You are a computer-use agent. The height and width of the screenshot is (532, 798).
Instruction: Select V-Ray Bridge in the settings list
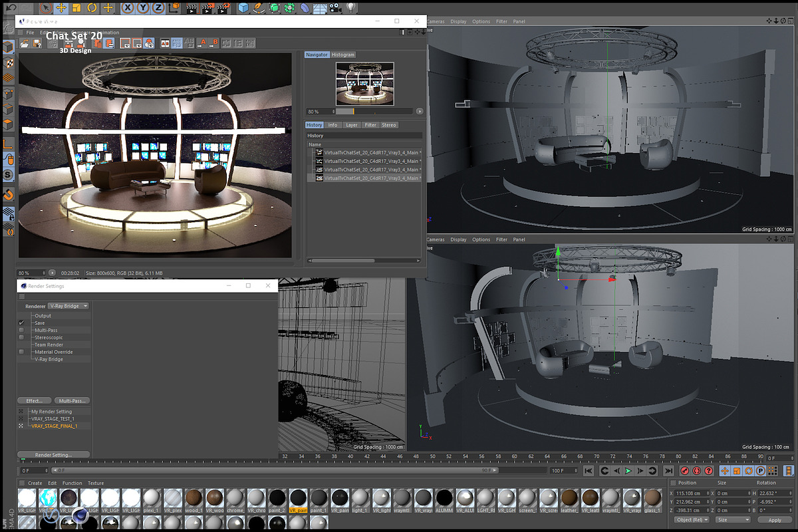point(49,359)
